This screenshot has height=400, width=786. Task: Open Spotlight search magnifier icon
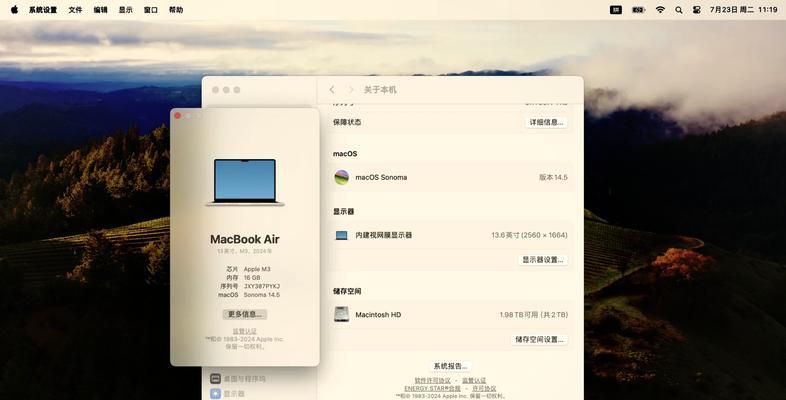679,10
